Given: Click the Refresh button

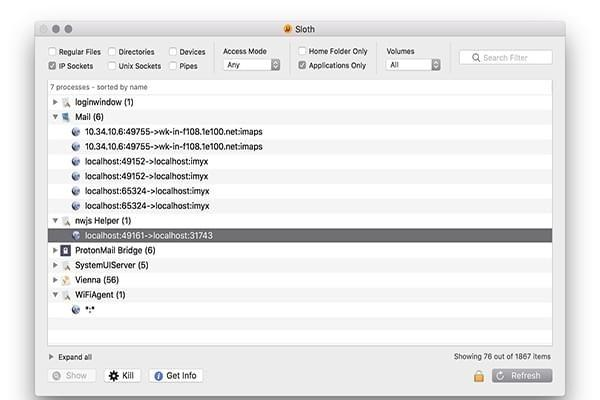Looking at the screenshot, I should click(522, 376).
